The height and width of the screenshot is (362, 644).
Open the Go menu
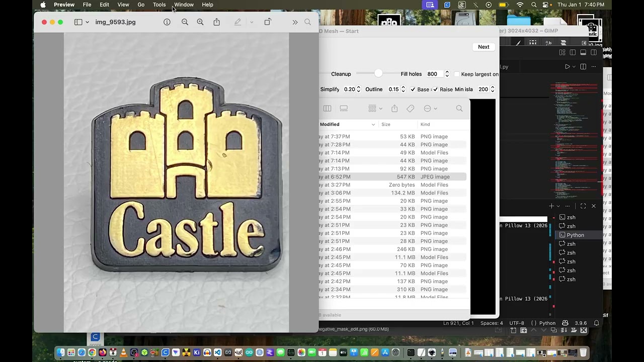(x=141, y=5)
